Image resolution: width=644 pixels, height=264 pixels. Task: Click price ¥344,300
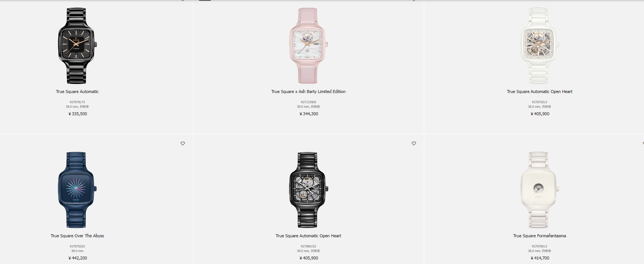click(x=309, y=114)
